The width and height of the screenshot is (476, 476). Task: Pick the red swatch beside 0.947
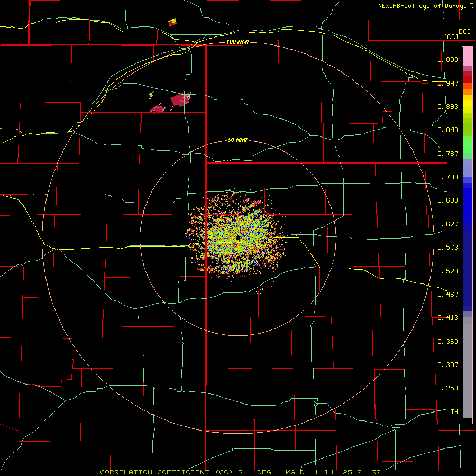click(467, 79)
